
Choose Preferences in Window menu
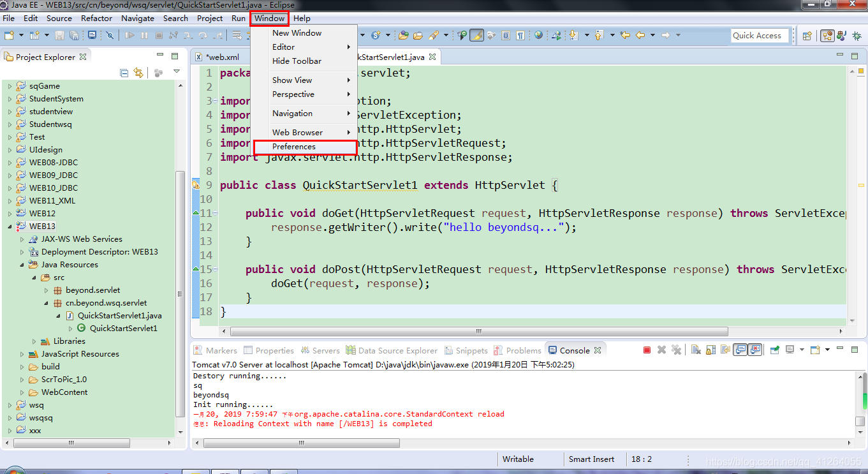tap(304, 147)
